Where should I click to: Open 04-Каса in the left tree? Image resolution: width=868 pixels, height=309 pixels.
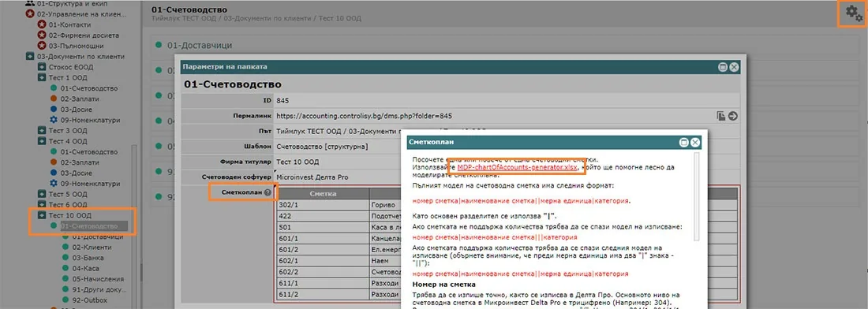click(x=86, y=268)
